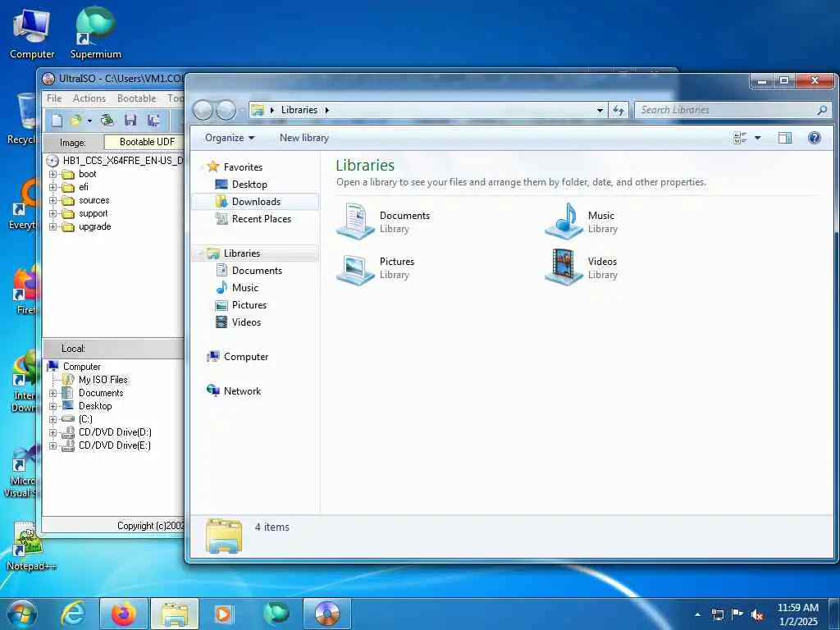
Task: Select Music in navigation pane Libraries
Action: pyautogui.click(x=244, y=288)
